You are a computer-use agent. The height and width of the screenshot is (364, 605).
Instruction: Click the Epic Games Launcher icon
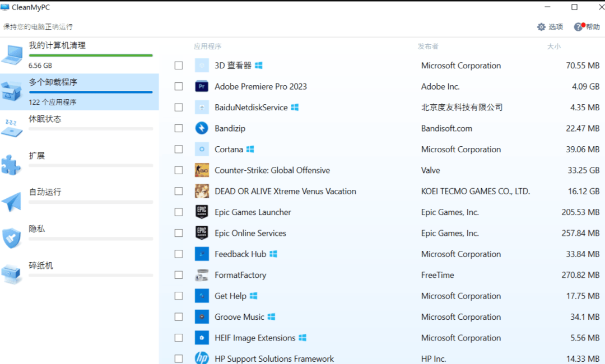tap(202, 212)
